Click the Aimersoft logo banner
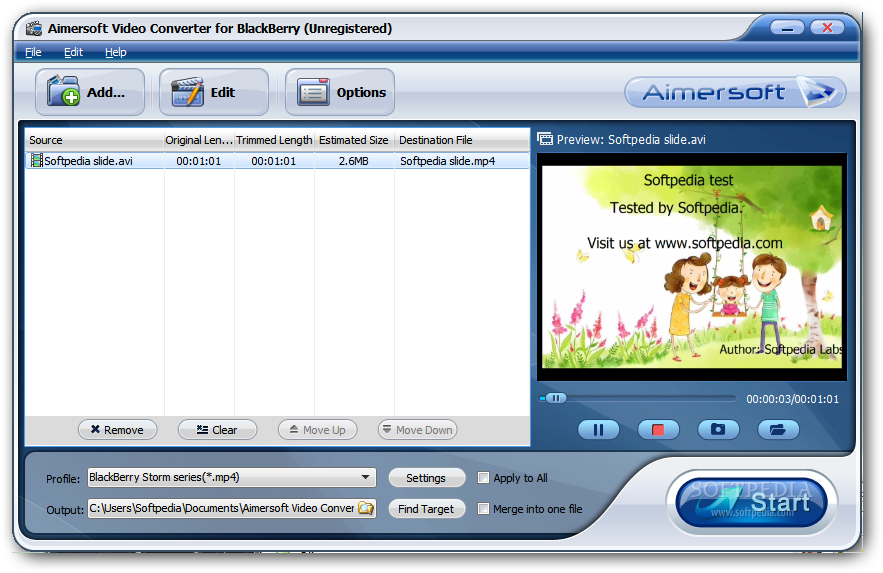 pos(735,92)
